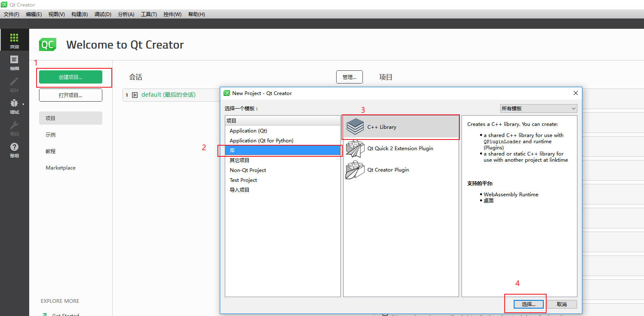Click the Qt Quick 2 Extension Plugin label
Image resolution: width=644 pixels, height=316 pixels.
[x=400, y=148]
